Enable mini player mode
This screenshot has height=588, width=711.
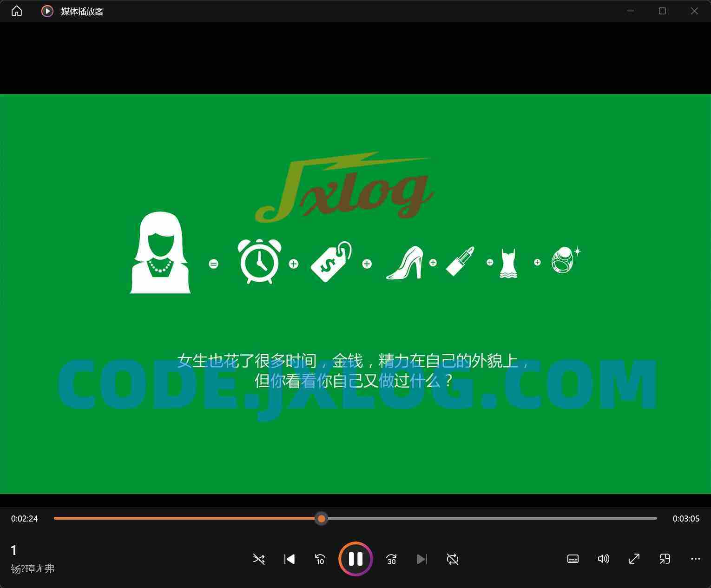click(665, 559)
